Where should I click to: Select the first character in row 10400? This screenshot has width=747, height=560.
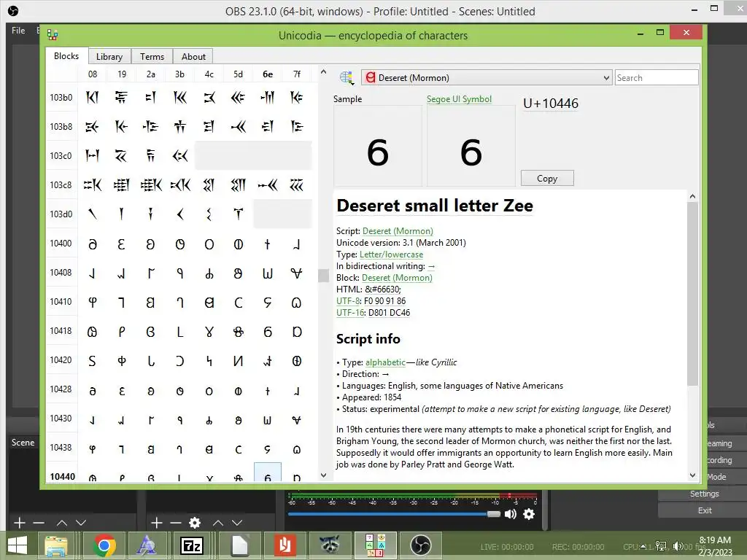pos(93,244)
